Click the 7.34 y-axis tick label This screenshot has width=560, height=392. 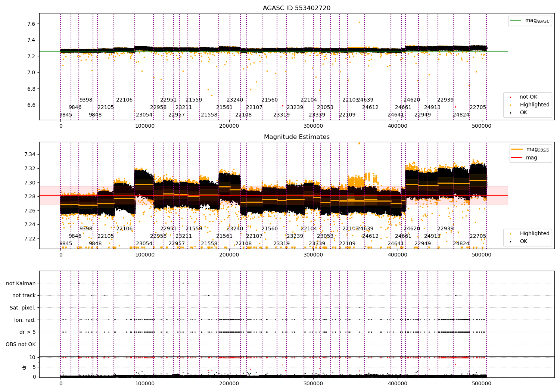click(30, 155)
